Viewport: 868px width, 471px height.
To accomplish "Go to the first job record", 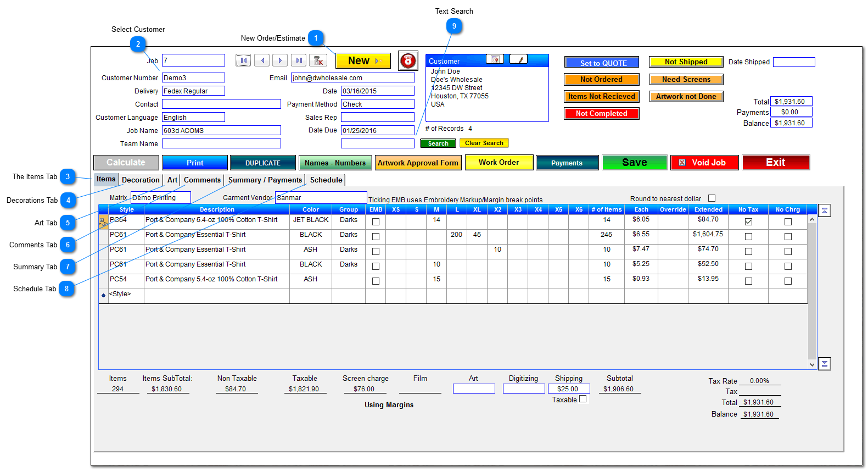I will point(243,60).
